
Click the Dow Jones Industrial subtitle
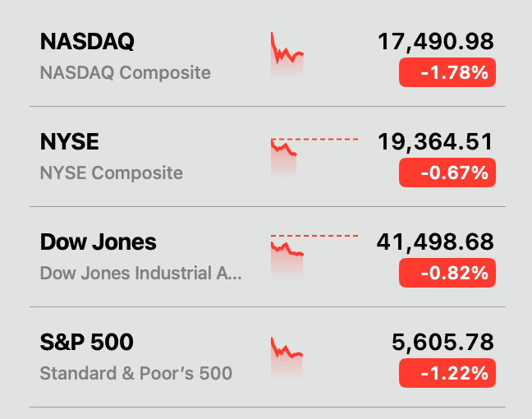tap(140, 273)
